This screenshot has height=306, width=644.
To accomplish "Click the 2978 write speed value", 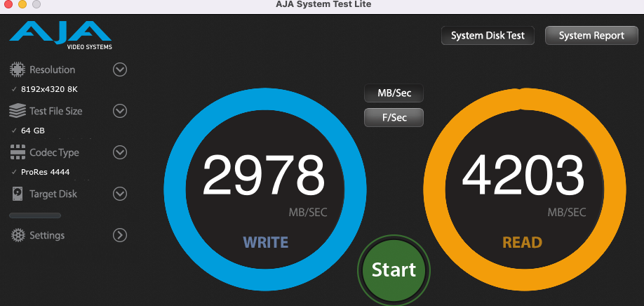I will pyautogui.click(x=264, y=175).
